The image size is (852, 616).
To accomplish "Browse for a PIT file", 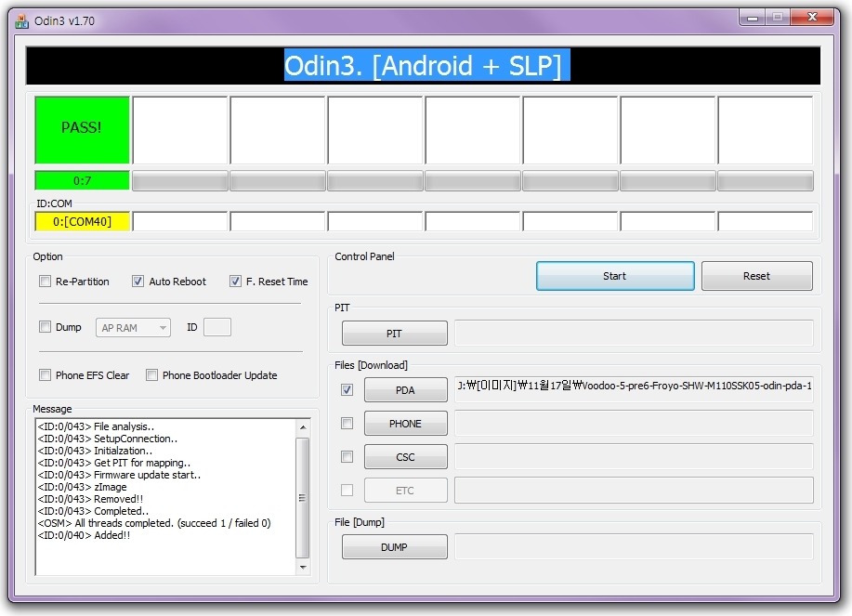I will (x=395, y=333).
